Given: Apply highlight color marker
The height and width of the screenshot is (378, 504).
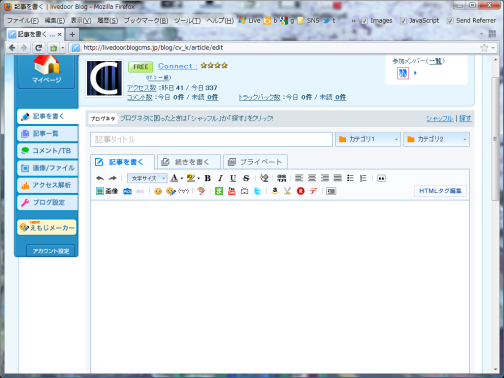Looking at the screenshot, I should (191, 178).
